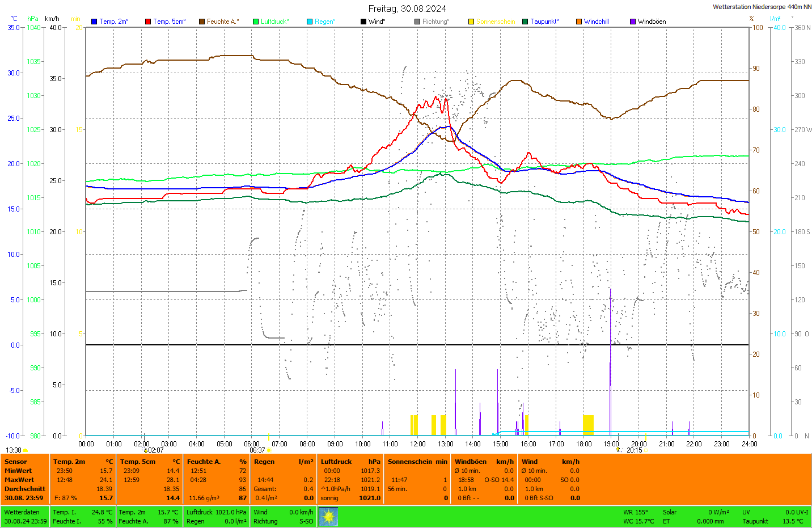Click the purple Windböen legend square
The width and height of the screenshot is (812, 528).
click(633, 22)
